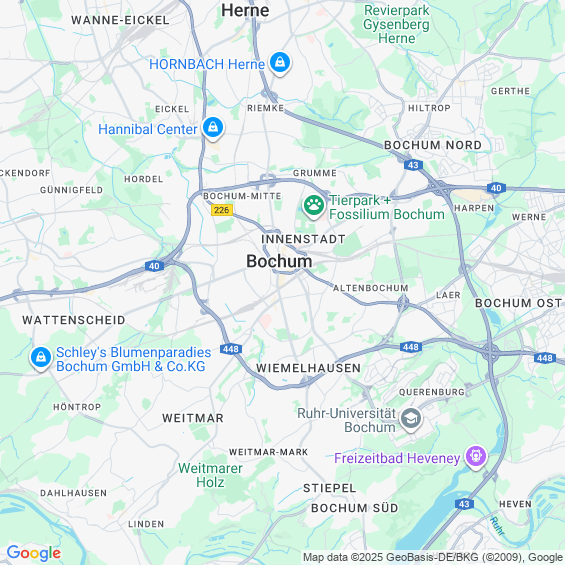Screen dimensions: 565x565
Task: Click the yellow 226 road shield
Action: pyautogui.click(x=222, y=210)
